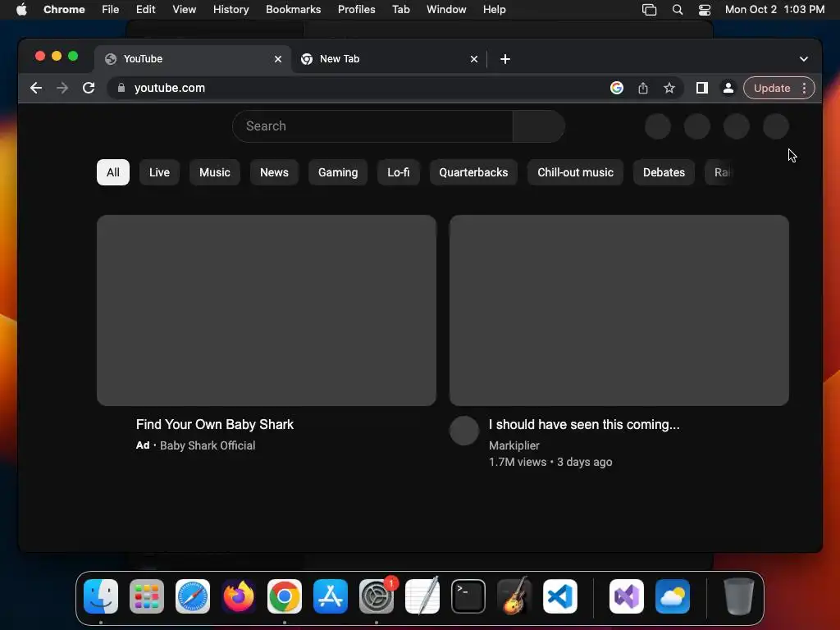Open the Profiles menu

tap(356, 10)
